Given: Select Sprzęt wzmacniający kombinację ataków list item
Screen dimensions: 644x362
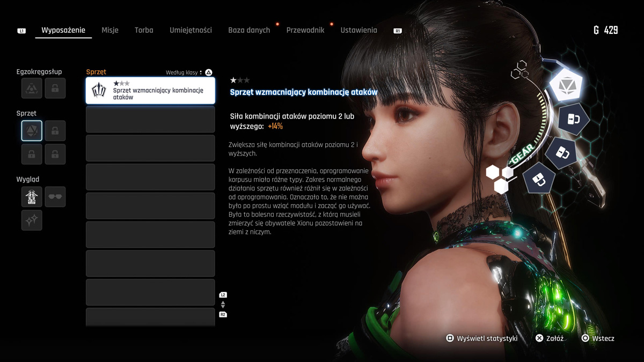Looking at the screenshot, I should click(150, 91).
